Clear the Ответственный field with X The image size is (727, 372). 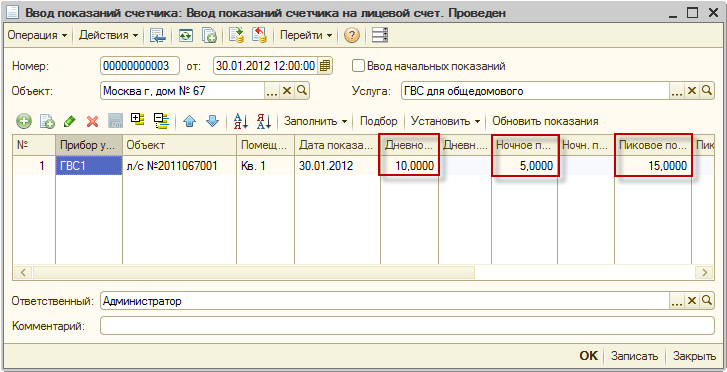tap(691, 301)
